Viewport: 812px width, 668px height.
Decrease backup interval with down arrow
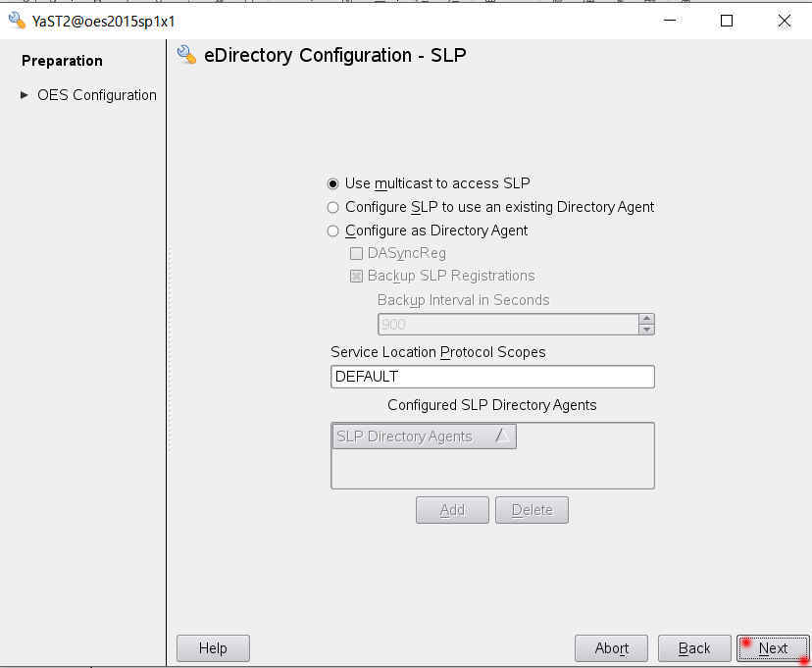646,330
